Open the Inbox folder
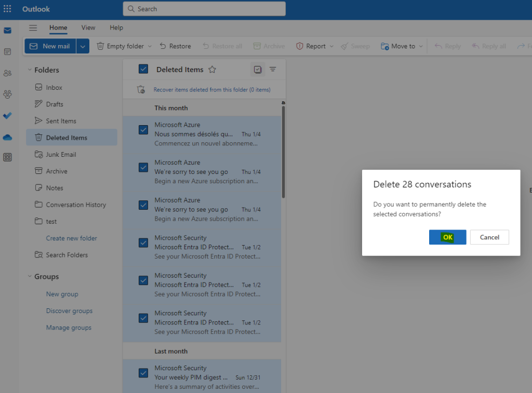This screenshot has height=393, width=532. tap(72, 88)
